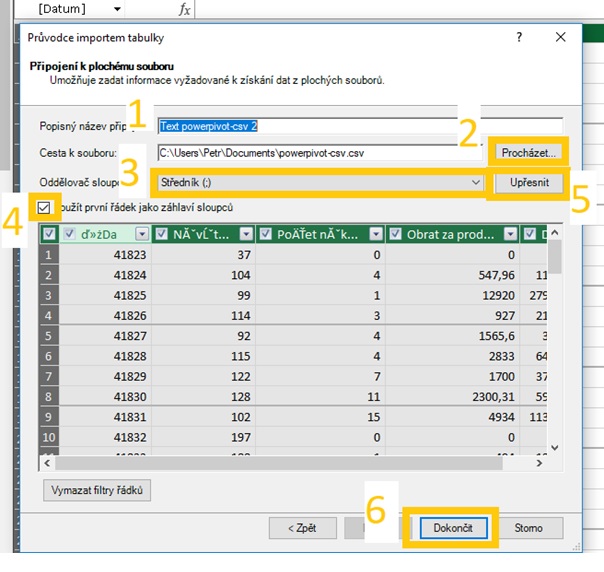
Task: Click preview scroll up arrow
Action: (x=555, y=232)
